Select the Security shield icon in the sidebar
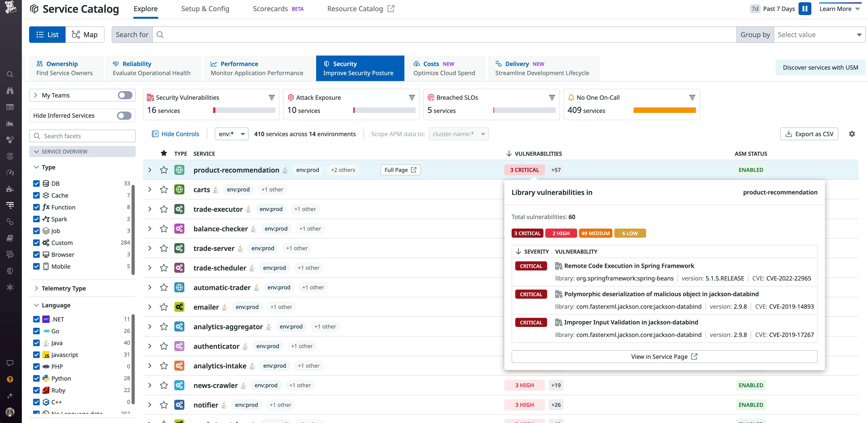The image size is (868, 423). [x=10, y=271]
